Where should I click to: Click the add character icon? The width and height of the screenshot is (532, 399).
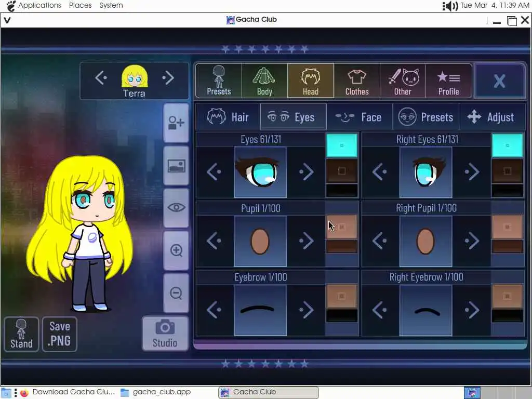tap(176, 123)
